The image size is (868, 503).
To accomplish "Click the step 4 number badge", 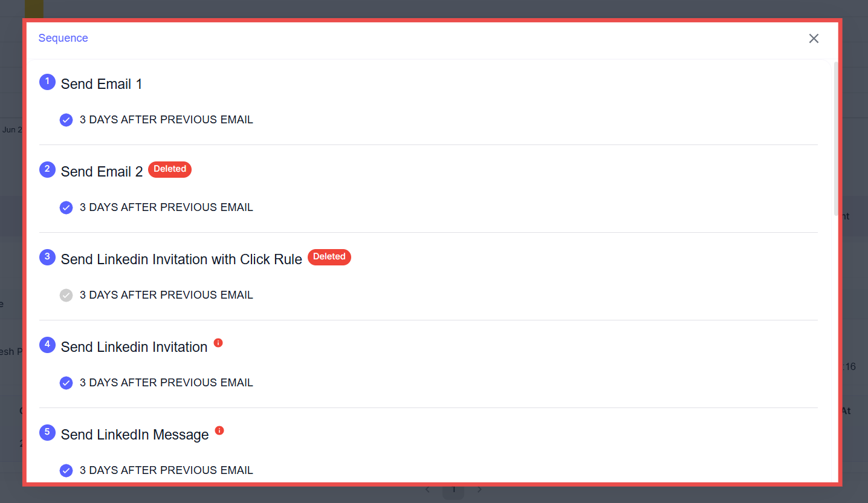I will pyautogui.click(x=47, y=345).
